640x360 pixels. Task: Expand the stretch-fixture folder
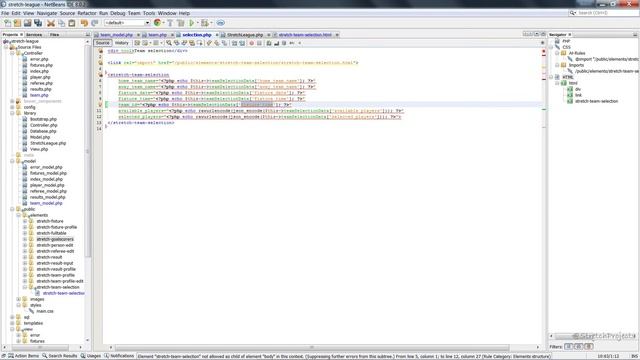(x=25, y=221)
